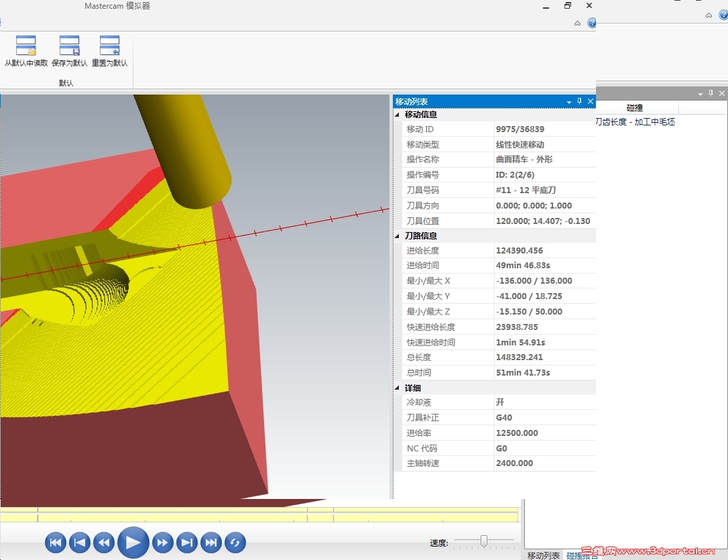Switch to 移动列表 bottom tab
Screen dimensions: 728x560
[544, 555]
